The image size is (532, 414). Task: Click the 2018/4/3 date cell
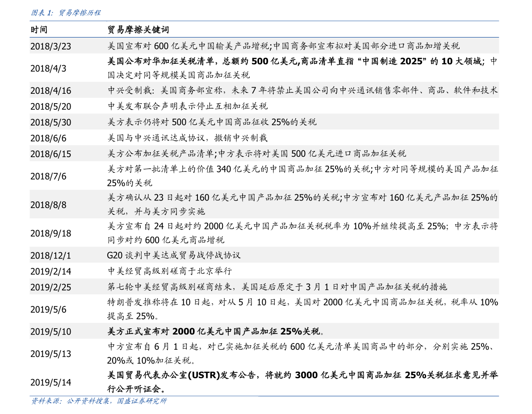48,68
